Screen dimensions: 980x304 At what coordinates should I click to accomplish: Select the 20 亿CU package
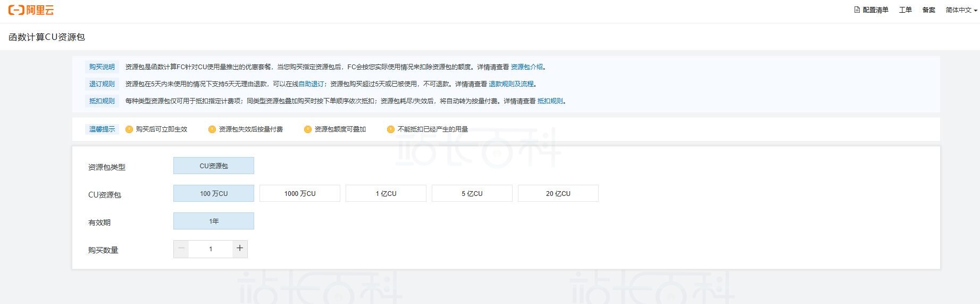[x=558, y=193]
